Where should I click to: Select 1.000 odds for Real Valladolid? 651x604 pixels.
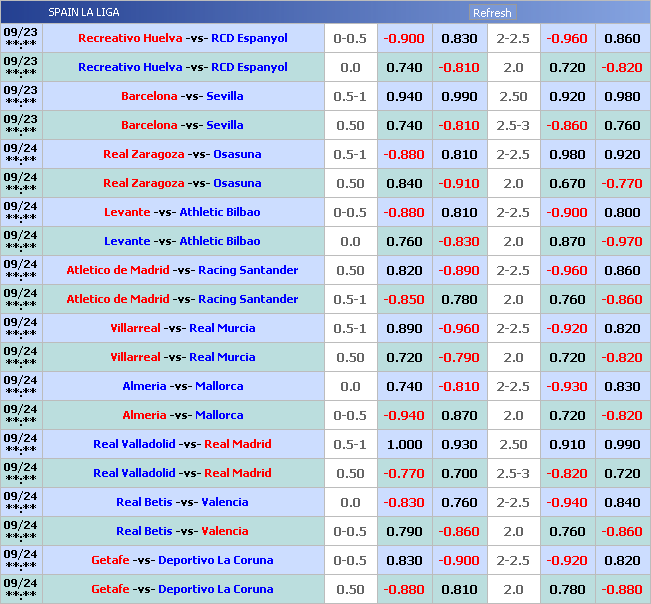(x=405, y=444)
